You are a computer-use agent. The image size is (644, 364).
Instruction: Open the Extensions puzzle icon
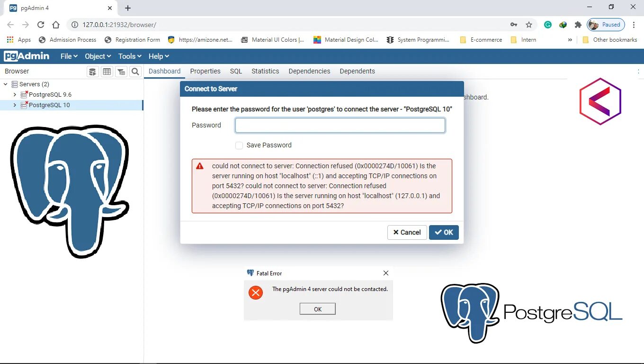[578, 25]
